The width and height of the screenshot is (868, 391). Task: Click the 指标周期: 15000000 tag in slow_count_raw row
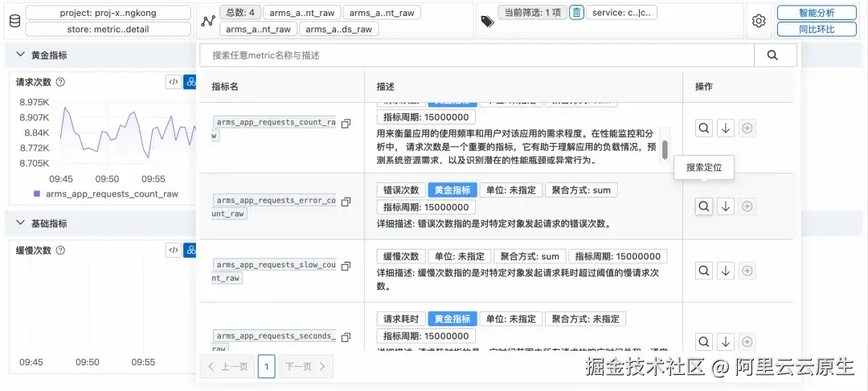[x=618, y=256]
